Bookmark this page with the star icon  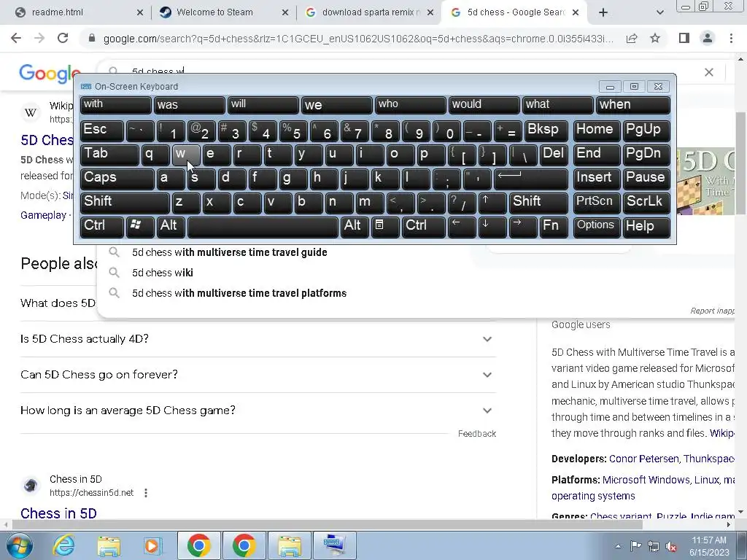pos(655,38)
